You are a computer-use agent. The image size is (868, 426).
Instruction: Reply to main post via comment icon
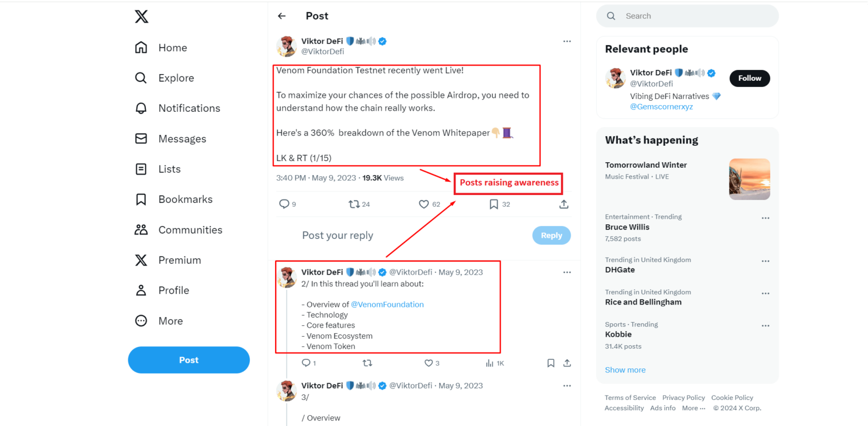(284, 204)
